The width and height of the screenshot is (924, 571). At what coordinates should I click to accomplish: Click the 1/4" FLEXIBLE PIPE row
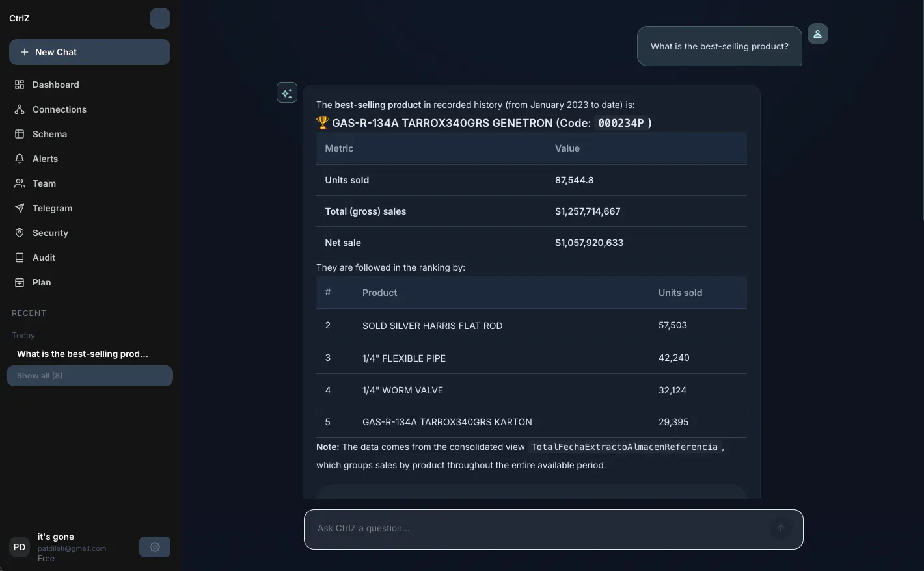point(532,358)
